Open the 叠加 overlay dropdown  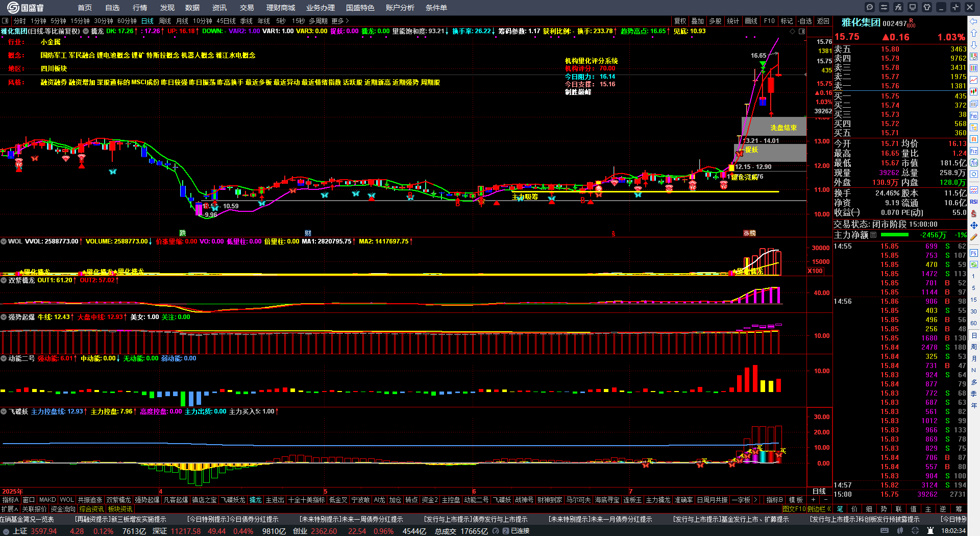point(697,21)
